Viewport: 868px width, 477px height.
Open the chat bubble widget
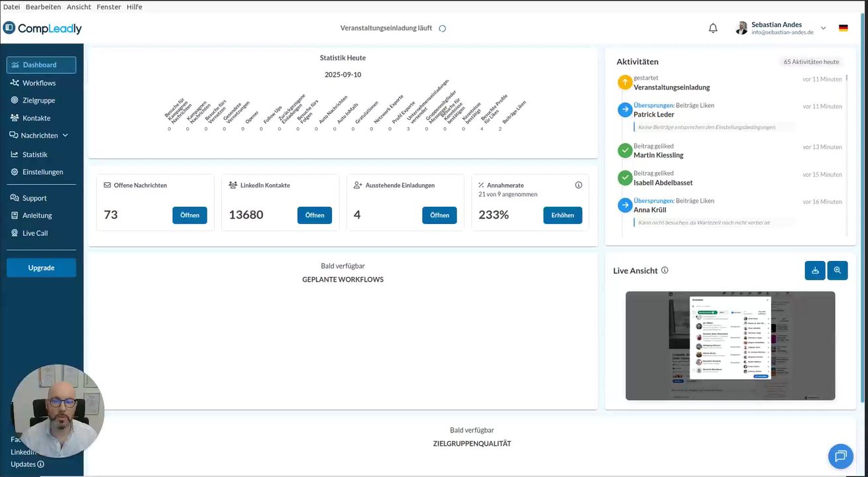841,456
